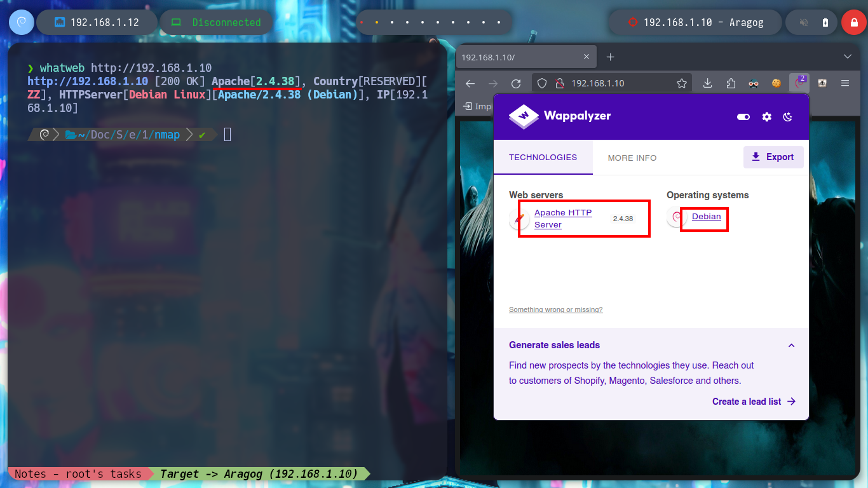868x488 pixels.
Task: Click the 192.168.1.12 local IP module
Action: point(97,22)
